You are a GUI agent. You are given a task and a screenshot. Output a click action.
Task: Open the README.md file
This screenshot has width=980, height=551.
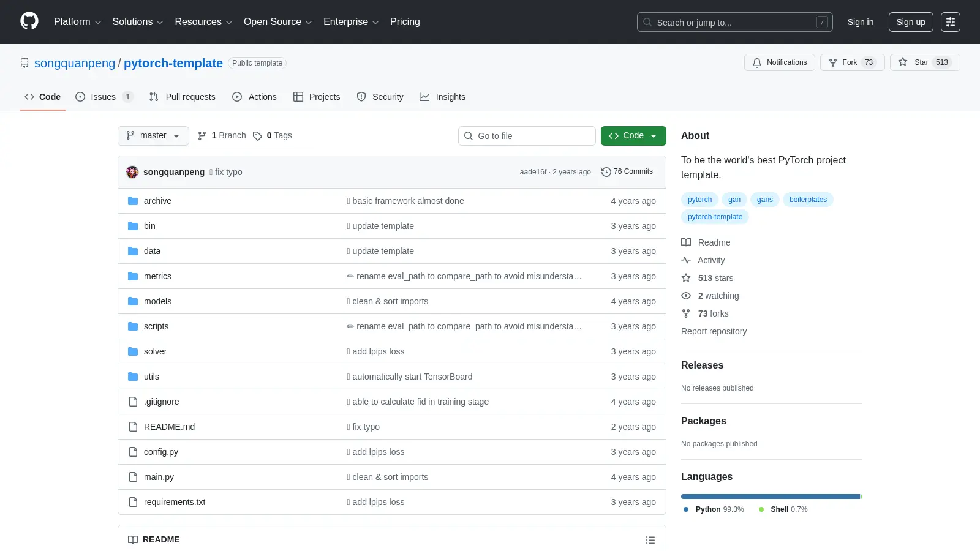coord(169,427)
